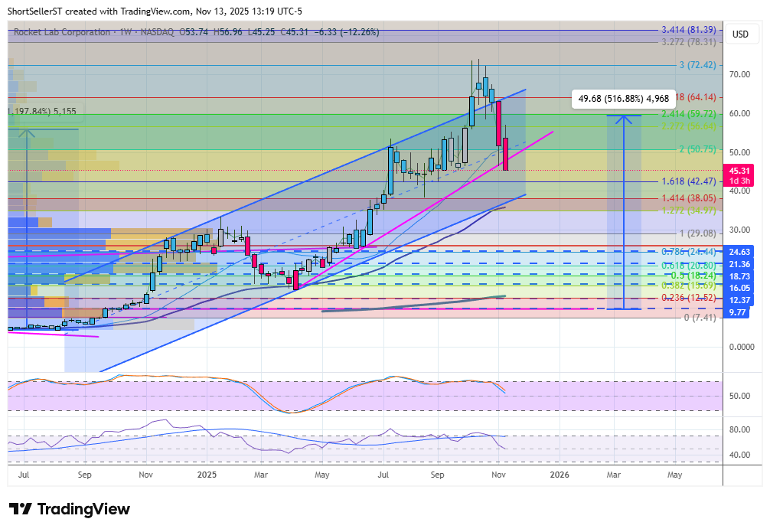Click the 2025 label on the time axis
Viewport: 770px width, 532px height.
click(207, 475)
